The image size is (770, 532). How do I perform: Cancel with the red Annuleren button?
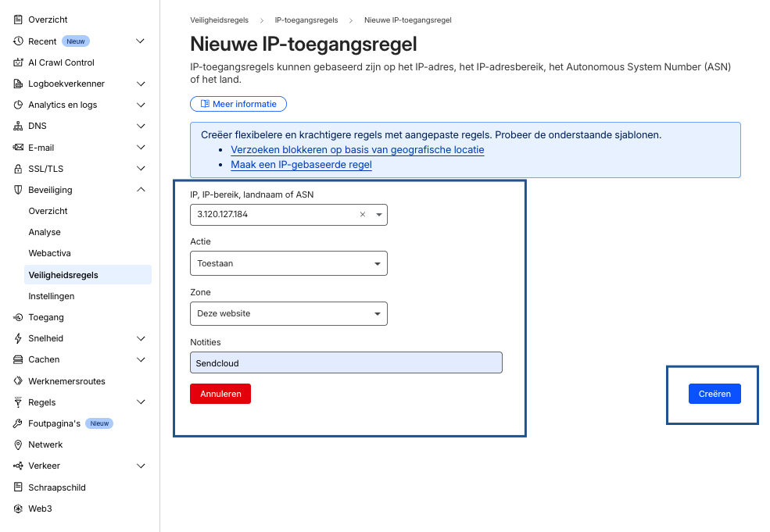pos(220,394)
